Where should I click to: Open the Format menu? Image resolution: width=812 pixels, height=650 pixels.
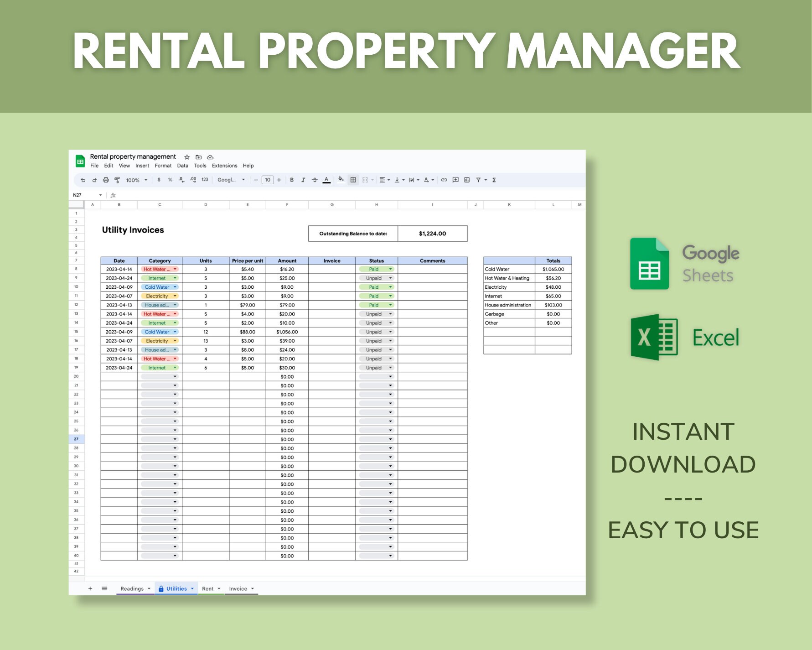(163, 166)
